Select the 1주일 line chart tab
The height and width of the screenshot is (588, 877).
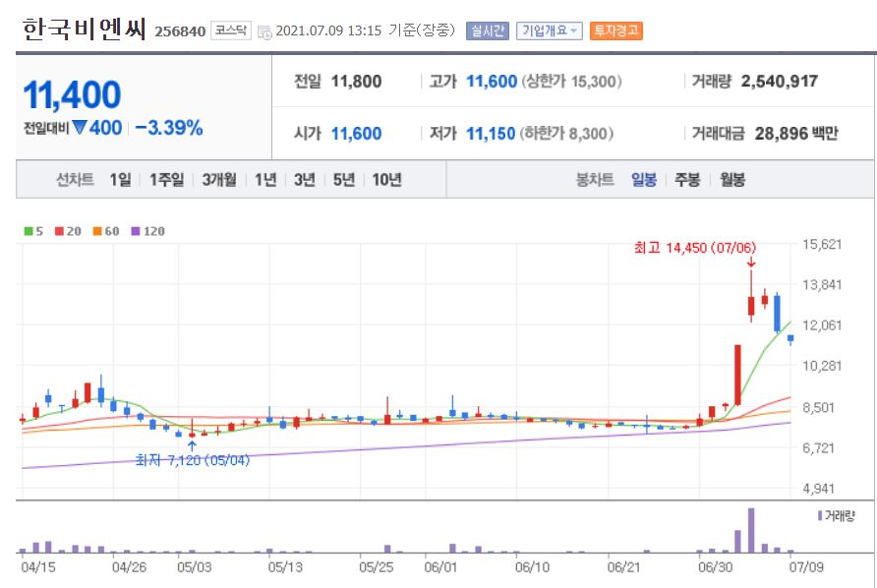[x=167, y=180]
